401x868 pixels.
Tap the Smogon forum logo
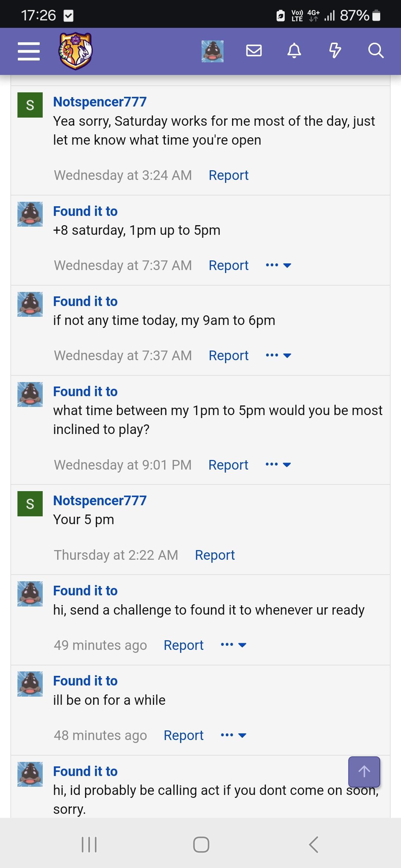76,51
